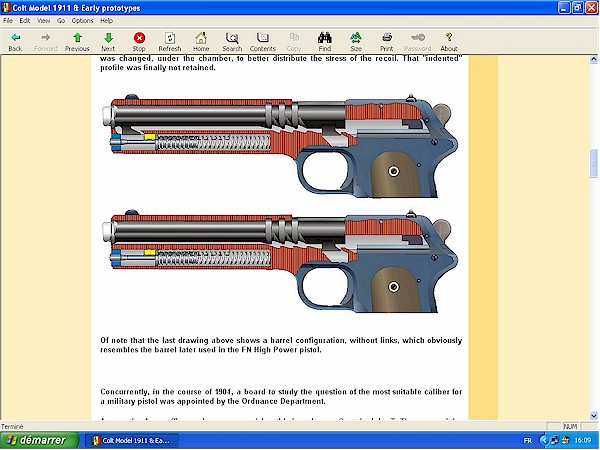Open Find with the binoculars icon
Viewport: 600px width, 450px height.
tap(324, 42)
